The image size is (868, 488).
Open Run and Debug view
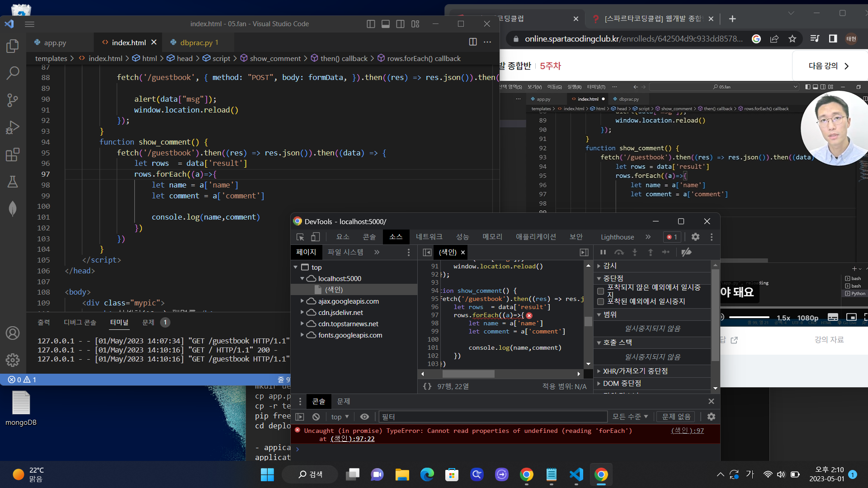[x=13, y=127]
